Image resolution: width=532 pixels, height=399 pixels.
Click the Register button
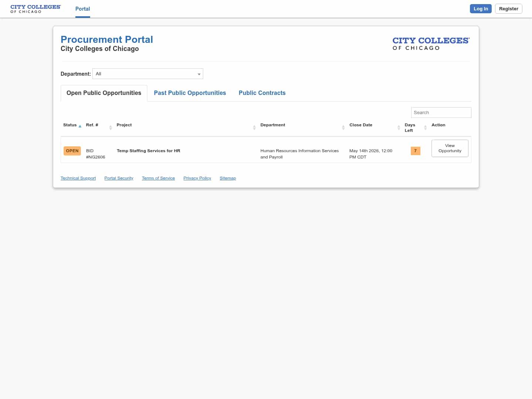pos(508,9)
